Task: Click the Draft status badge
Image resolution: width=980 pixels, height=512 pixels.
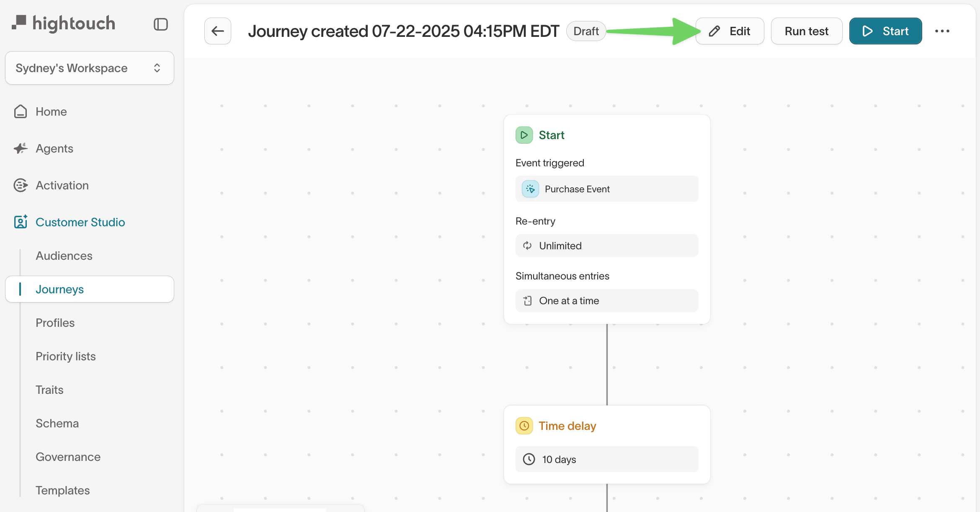Action: tap(586, 31)
